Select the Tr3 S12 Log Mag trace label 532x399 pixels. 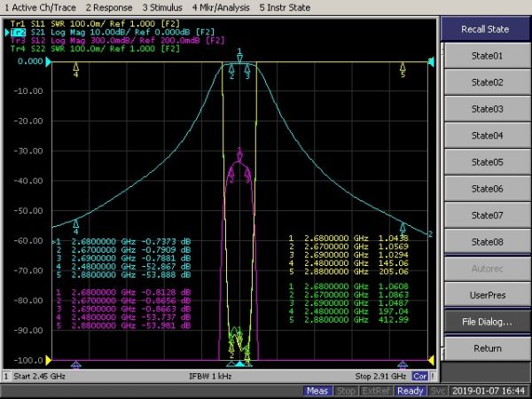[x=117, y=41]
